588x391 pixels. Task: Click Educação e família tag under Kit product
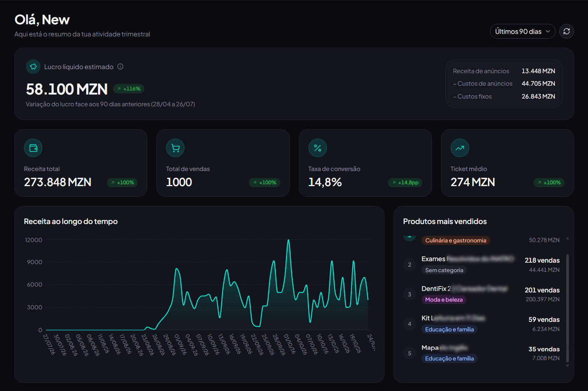tap(450, 330)
